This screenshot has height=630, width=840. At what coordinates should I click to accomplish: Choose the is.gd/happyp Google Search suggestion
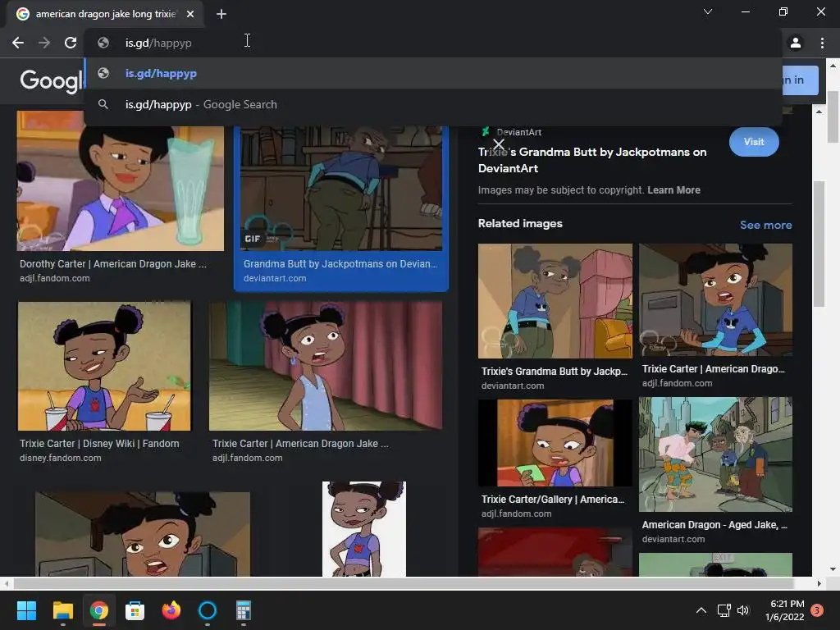tap(433, 104)
